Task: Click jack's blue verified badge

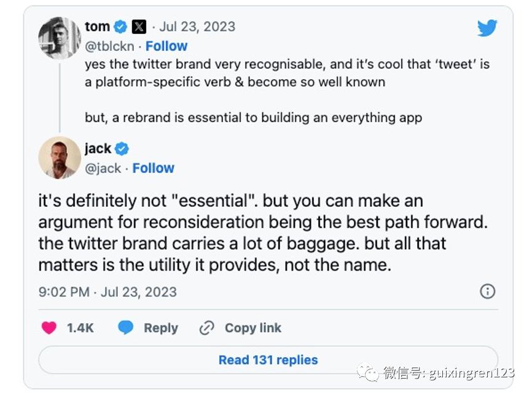Action: pos(122,148)
